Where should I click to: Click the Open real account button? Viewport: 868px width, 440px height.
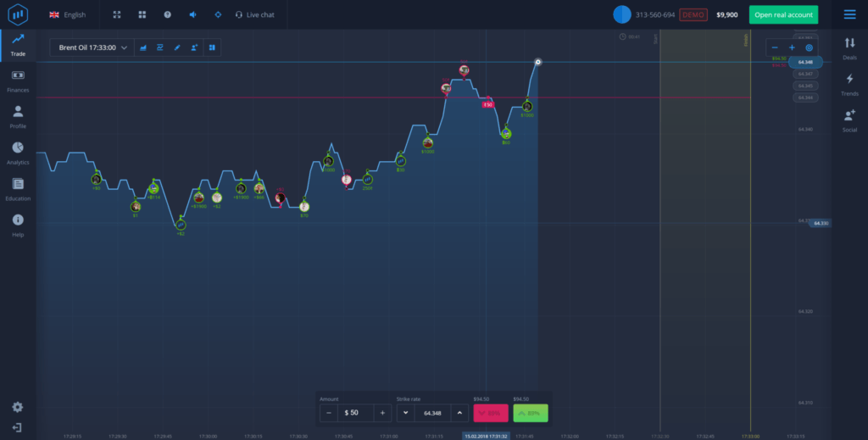click(783, 14)
